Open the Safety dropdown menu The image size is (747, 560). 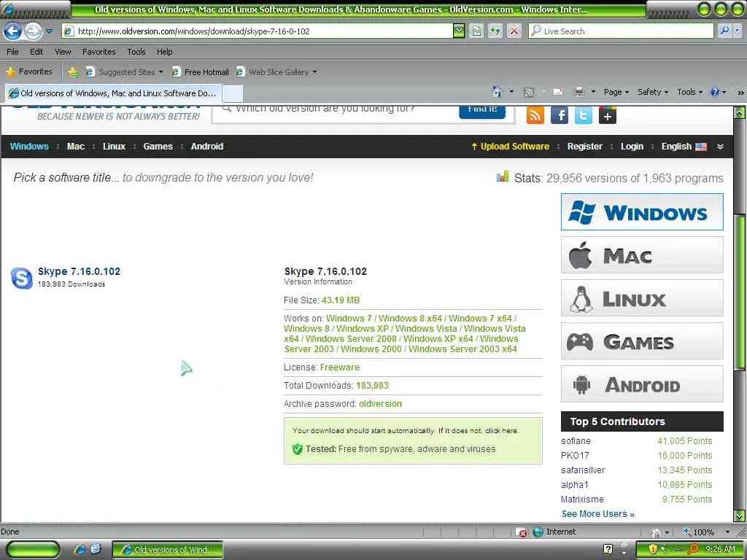click(653, 92)
